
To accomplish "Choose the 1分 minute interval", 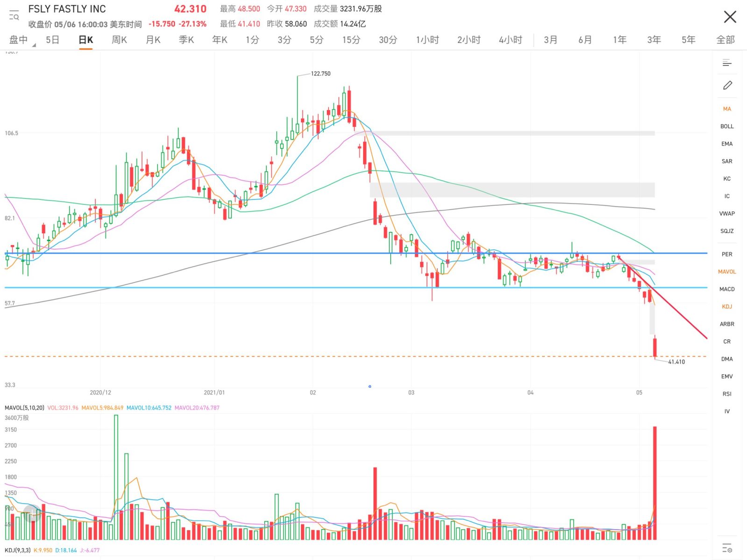I will 253,40.
